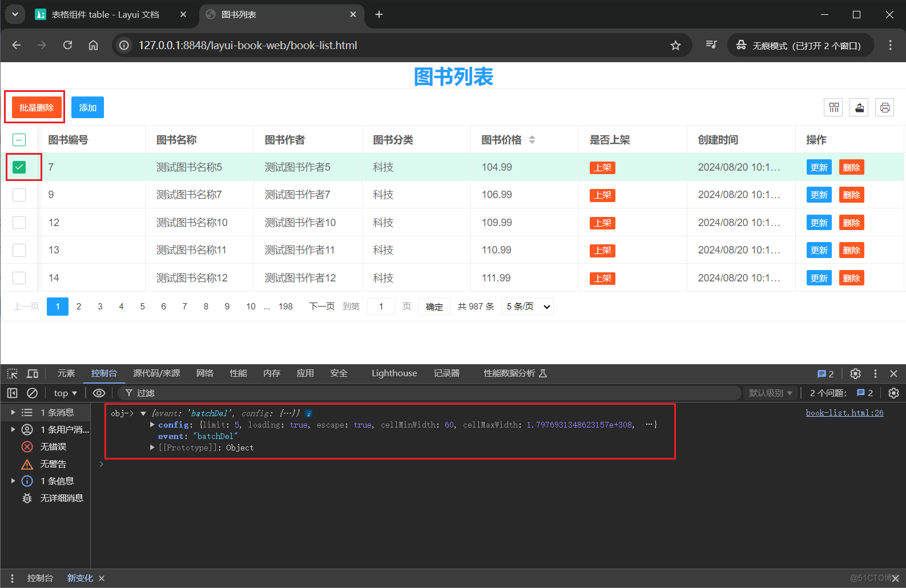The height and width of the screenshot is (588, 906).
Task: Click the 添加 button
Action: (87, 107)
